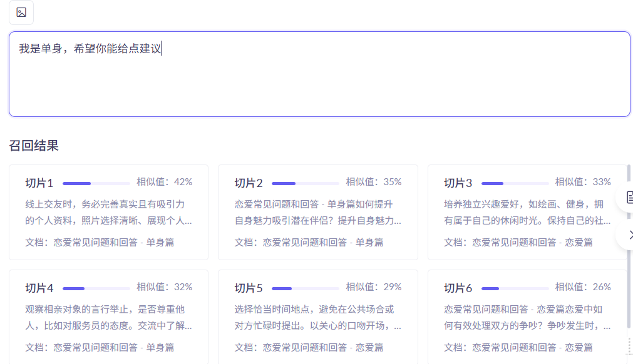Screen dimensions: 633x364
Task: Click 相似值: 32% label
Action: [164, 287]
